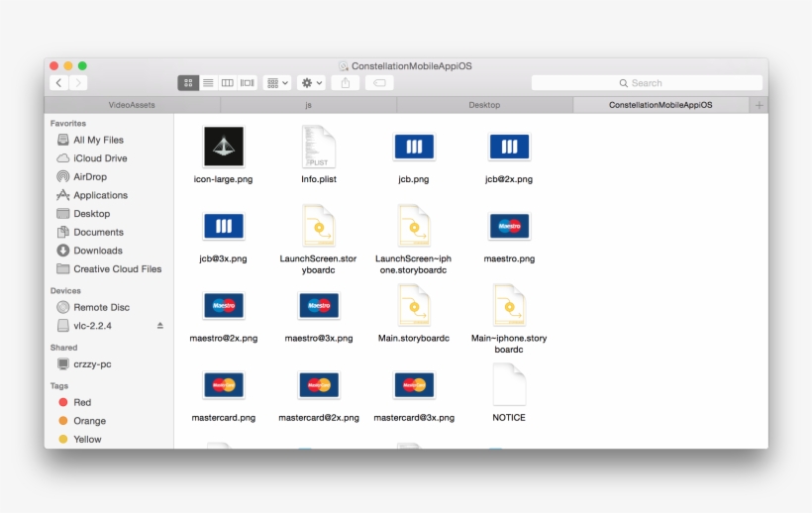
Task: Switch to cover flow view
Action: tap(247, 83)
